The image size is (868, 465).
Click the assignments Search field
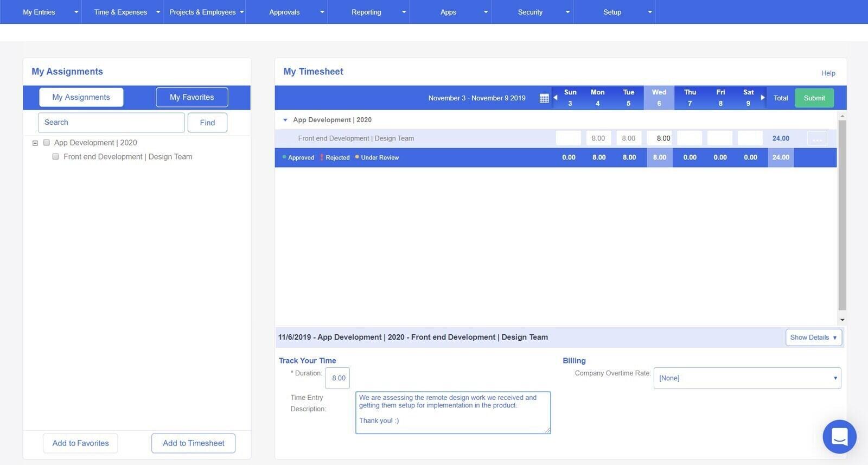111,123
